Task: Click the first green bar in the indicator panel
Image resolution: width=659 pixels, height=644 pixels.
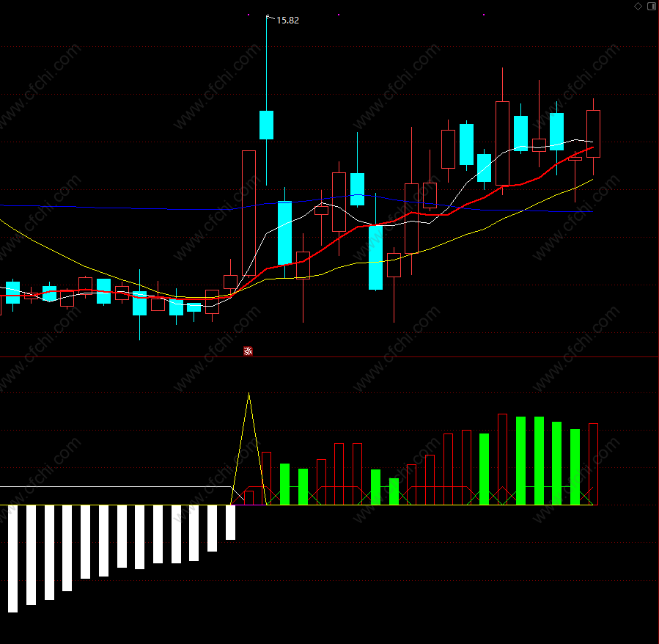Action: pyautogui.click(x=285, y=484)
